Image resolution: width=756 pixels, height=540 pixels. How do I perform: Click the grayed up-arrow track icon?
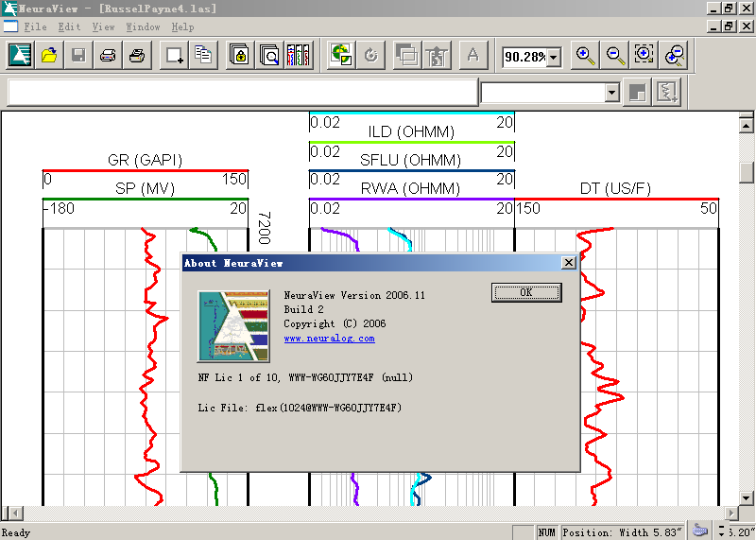[x=437, y=55]
